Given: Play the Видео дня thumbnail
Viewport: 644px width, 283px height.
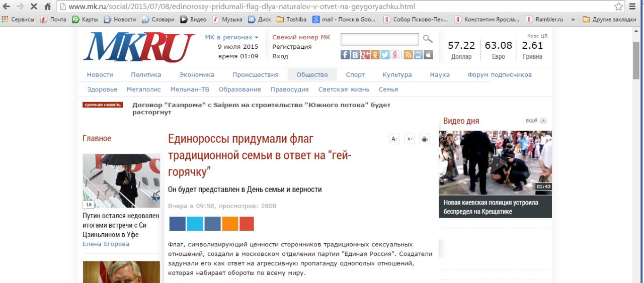Looking at the screenshot, I should (495, 163).
